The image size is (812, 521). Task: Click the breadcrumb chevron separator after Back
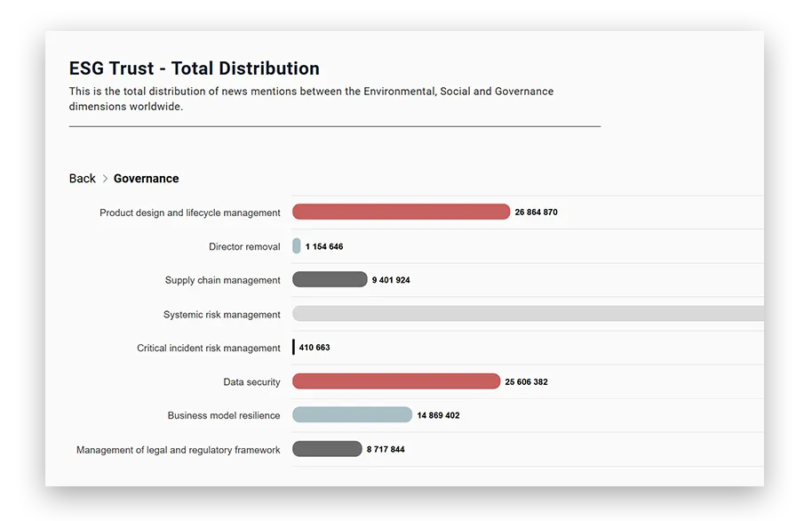pyautogui.click(x=105, y=179)
